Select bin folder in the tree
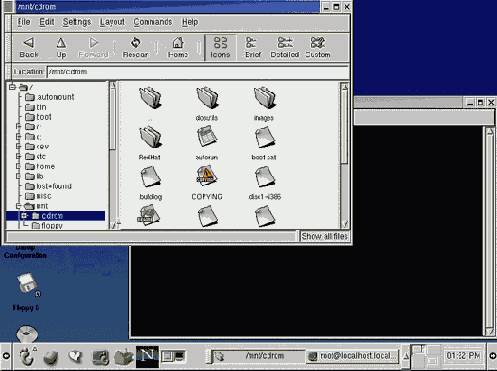497x371 pixels. point(36,107)
